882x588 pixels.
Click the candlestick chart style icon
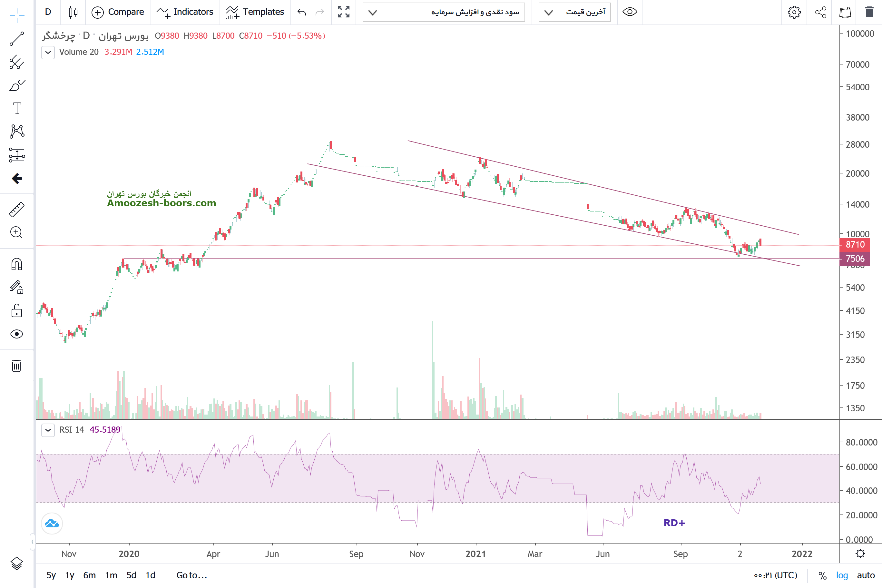pyautogui.click(x=73, y=12)
